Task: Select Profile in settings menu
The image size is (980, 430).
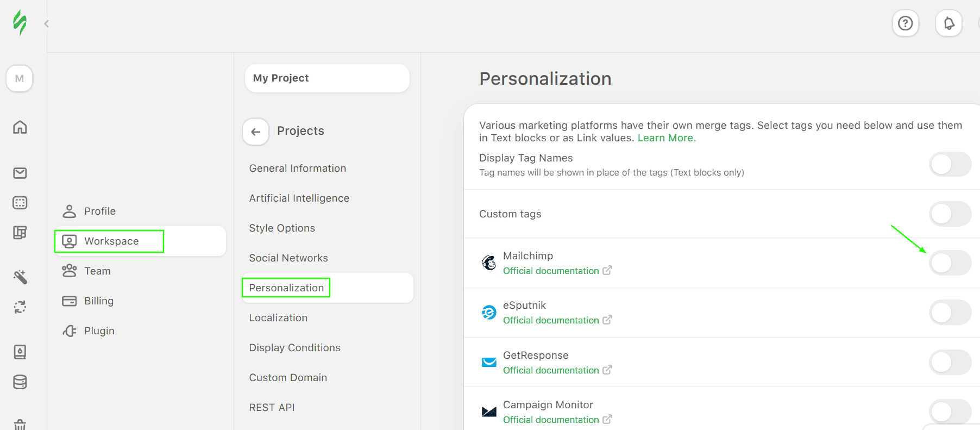Action: 140,211
